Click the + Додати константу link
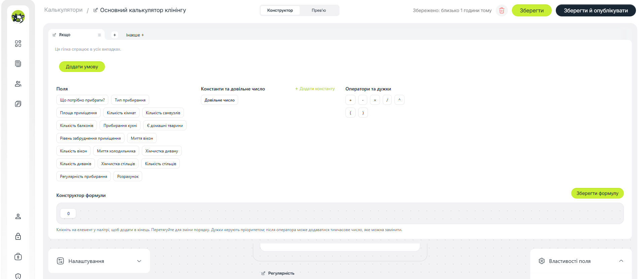The image size is (644, 279). click(x=315, y=89)
